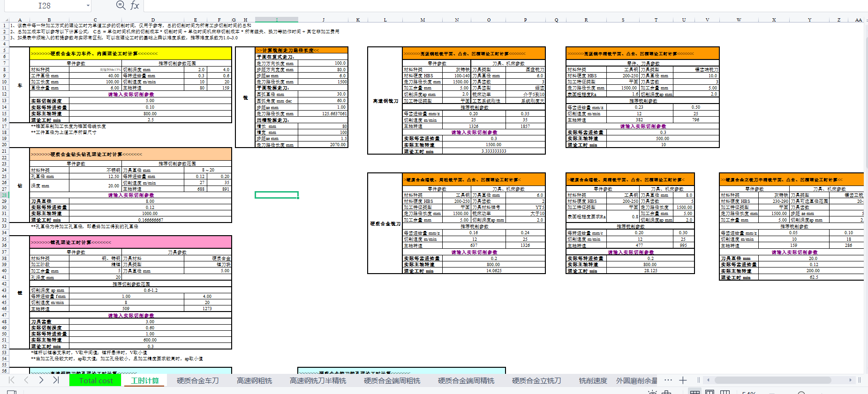Click the 计算铣削走刀路径长度 header cell
This screenshot has width=868, height=394.
(302, 50)
